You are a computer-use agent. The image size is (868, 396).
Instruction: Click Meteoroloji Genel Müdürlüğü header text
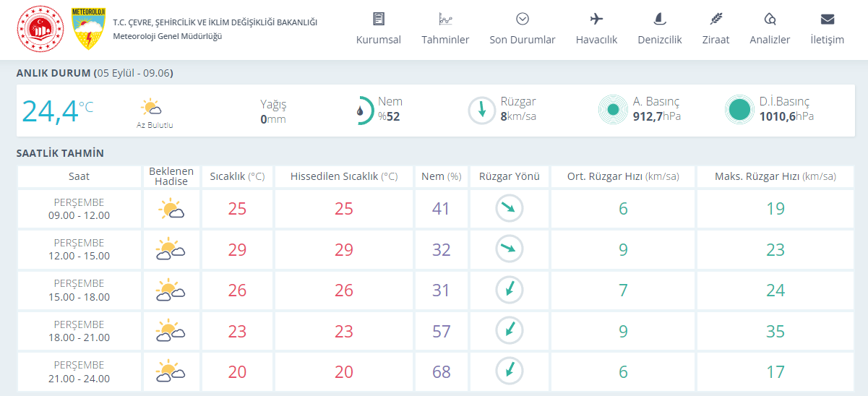click(x=167, y=36)
